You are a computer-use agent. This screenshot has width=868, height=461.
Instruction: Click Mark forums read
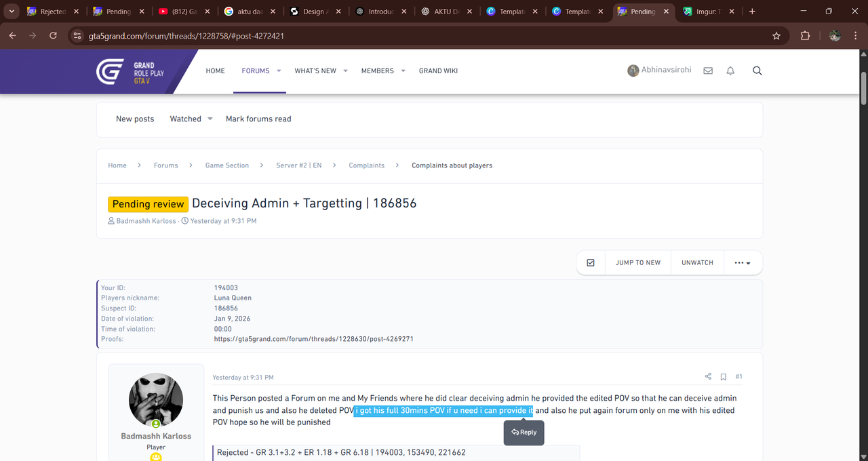[258, 119]
